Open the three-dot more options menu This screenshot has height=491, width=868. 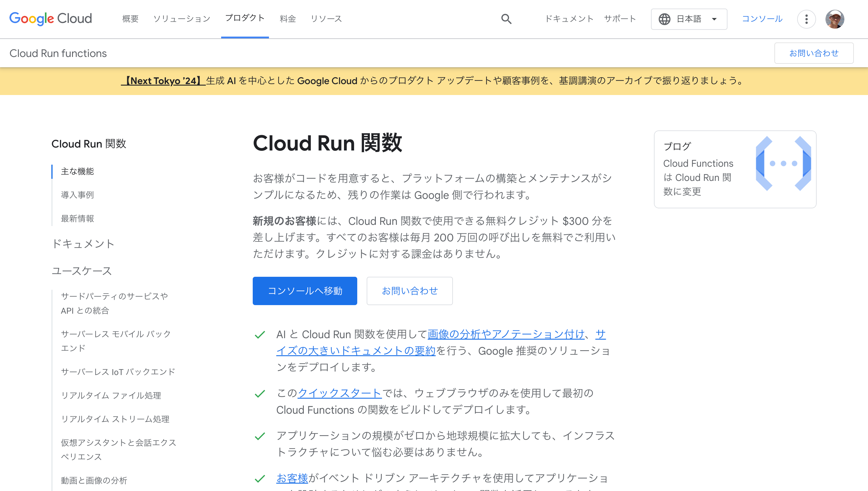click(807, 19)
